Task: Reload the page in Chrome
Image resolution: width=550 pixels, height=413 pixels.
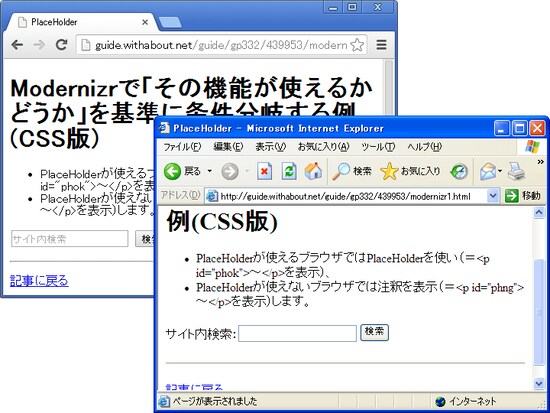Action: pos(62,45)
